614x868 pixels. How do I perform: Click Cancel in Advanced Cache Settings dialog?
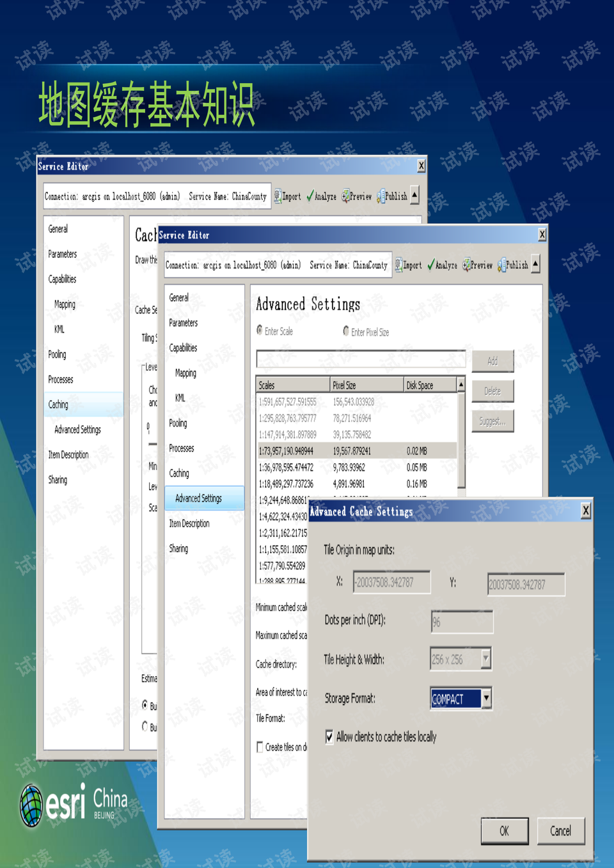pos(560,831)
